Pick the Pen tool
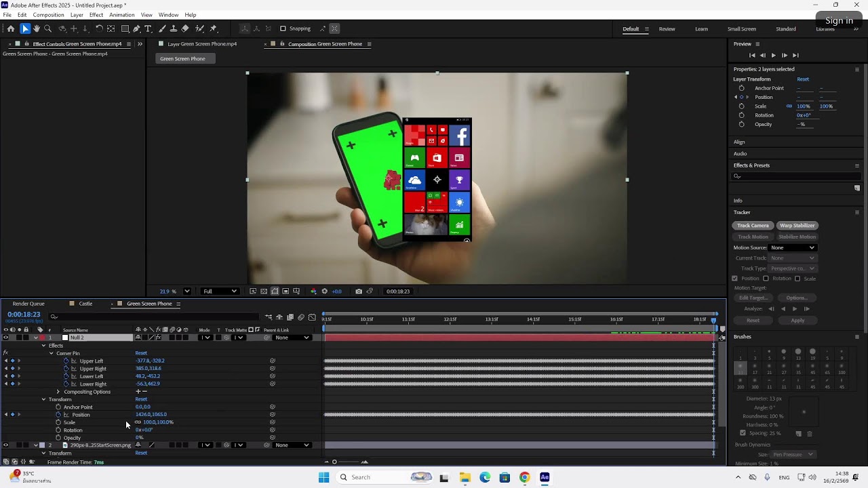Viewport: 868px width, 488px height. coord(136,28)
